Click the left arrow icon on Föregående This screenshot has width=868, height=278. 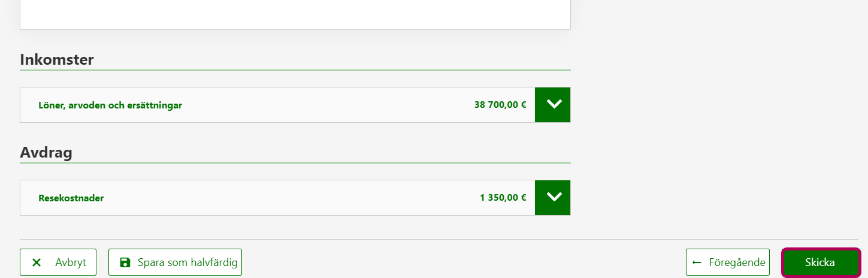point(697,262)
